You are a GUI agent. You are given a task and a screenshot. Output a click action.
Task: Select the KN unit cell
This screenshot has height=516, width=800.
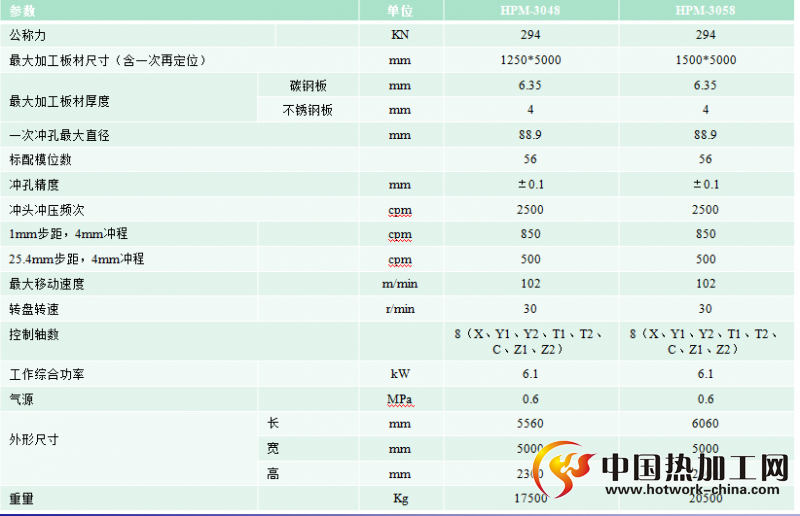click(400, 35)
